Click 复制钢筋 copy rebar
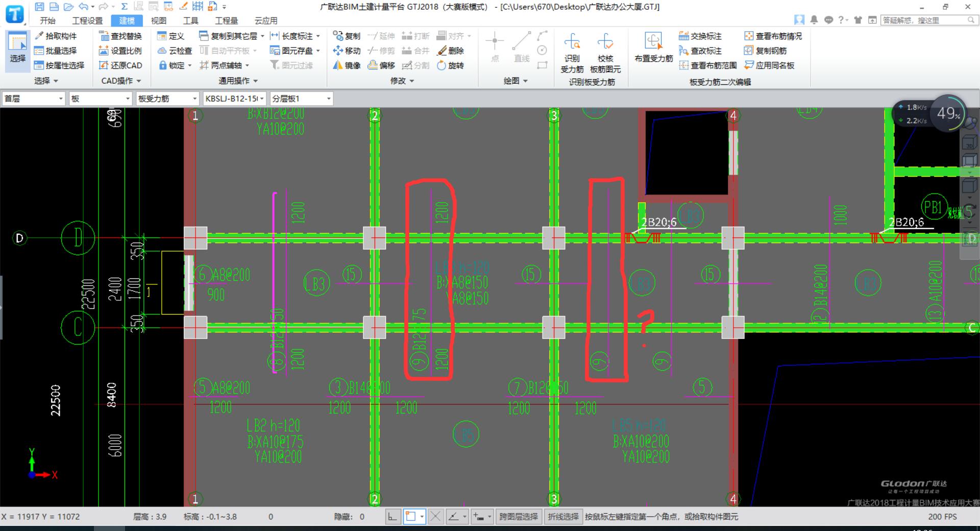This screenshot has width=980, height=531. (765, 51)
